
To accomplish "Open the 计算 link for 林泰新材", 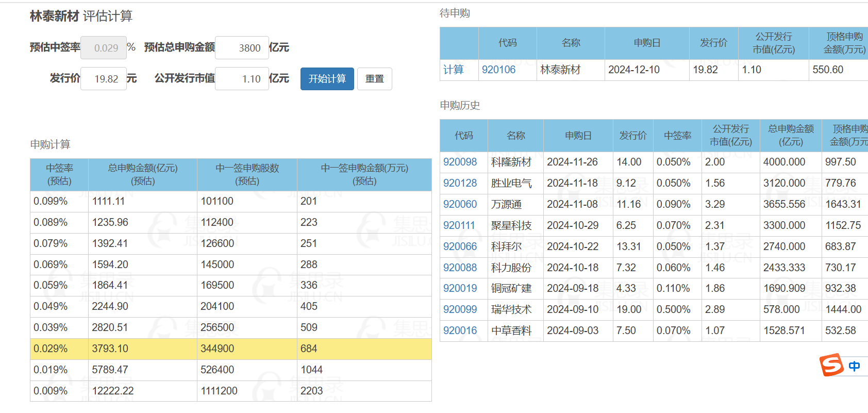I will (x=453, y=70).
